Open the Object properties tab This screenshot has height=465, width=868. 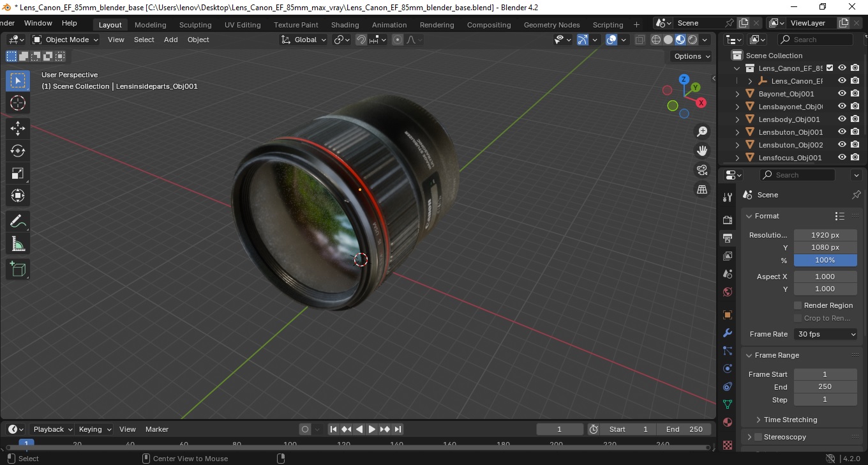click(727, 315)
